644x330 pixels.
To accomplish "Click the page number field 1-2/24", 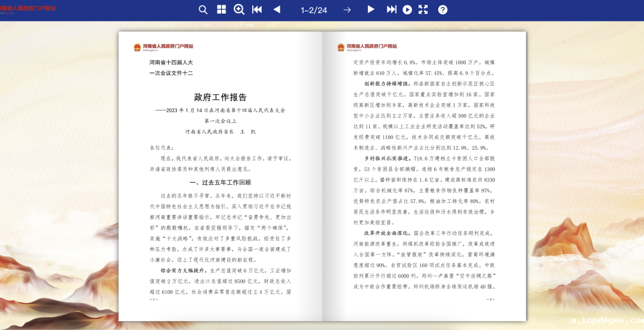I will pyautogui.click(x=314, y=10).
